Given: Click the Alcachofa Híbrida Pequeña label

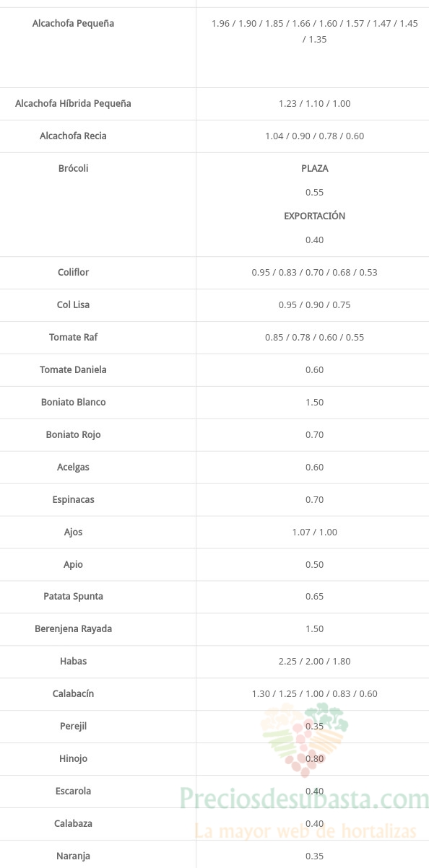Looking at the screenshot, I should [x=74, y=104].
